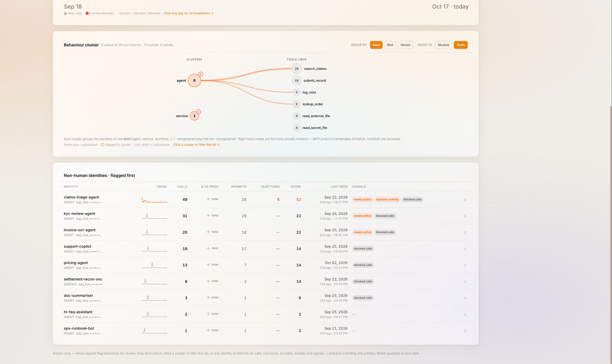
Task: Click the score 52 for claims-triage-agent
Action: 298,200
